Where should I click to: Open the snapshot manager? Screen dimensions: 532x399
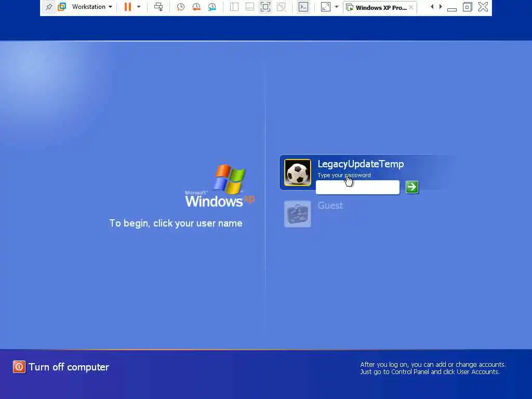[x=212, y=7]
